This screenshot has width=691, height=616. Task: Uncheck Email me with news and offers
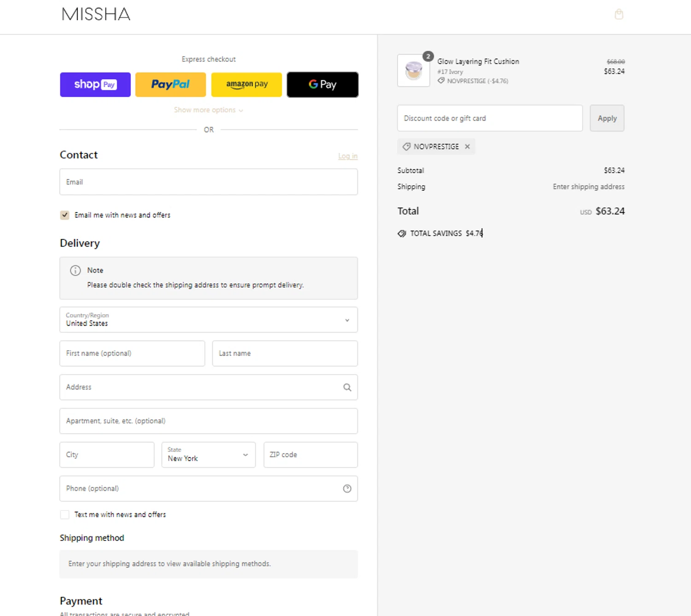point(65,215)
